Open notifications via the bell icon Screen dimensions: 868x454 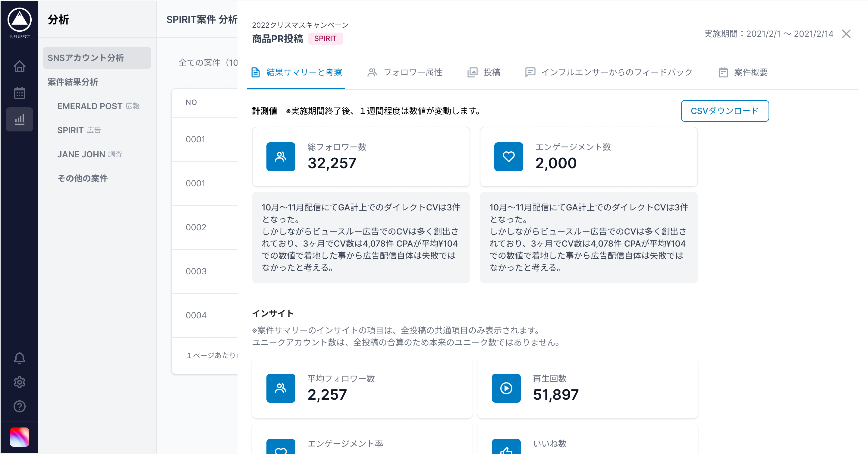[x=20, y=358]
